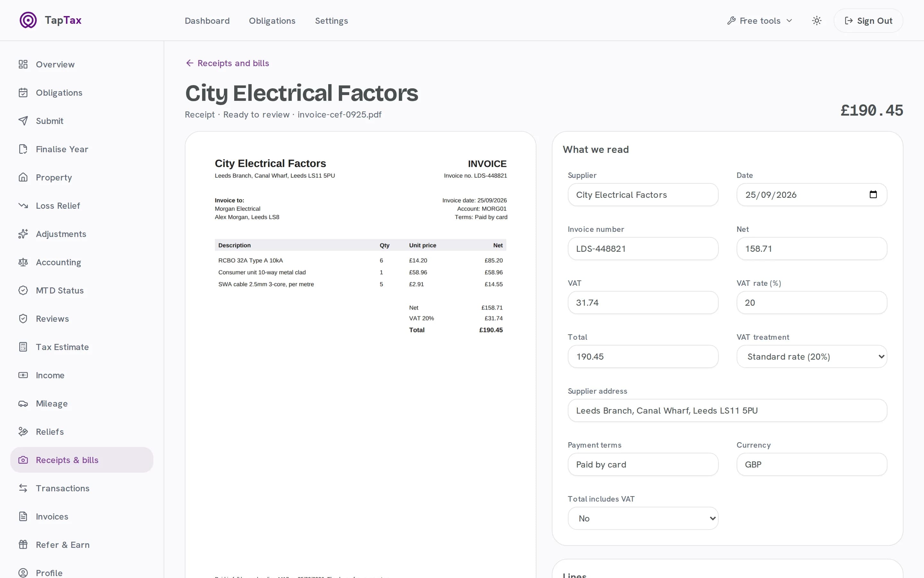Click the Loss Relief trending-down icon
This screenshot has width=924, height=578.
click(23, 206)
